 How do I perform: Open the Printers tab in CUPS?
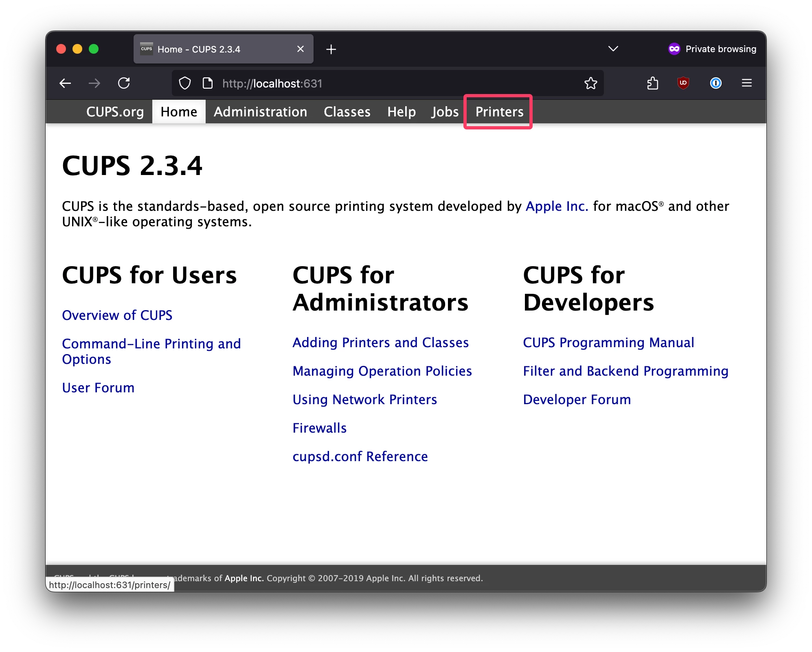(499, 112)
